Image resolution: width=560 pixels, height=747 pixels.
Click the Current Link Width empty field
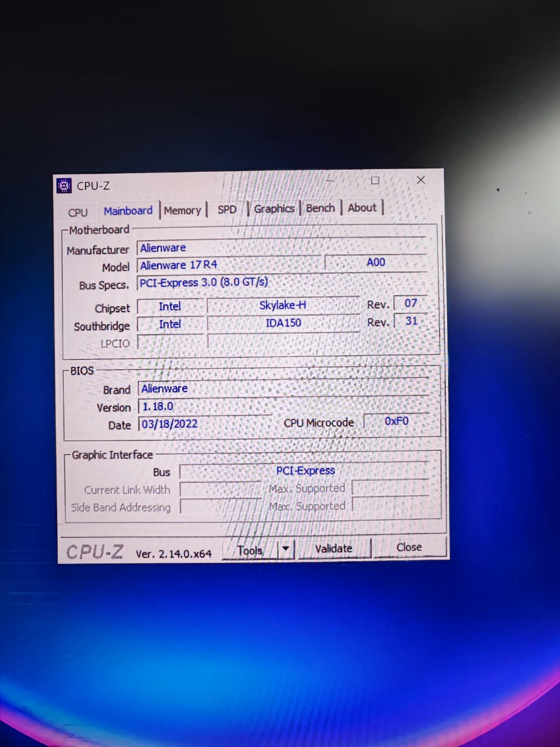pos(220,489)
